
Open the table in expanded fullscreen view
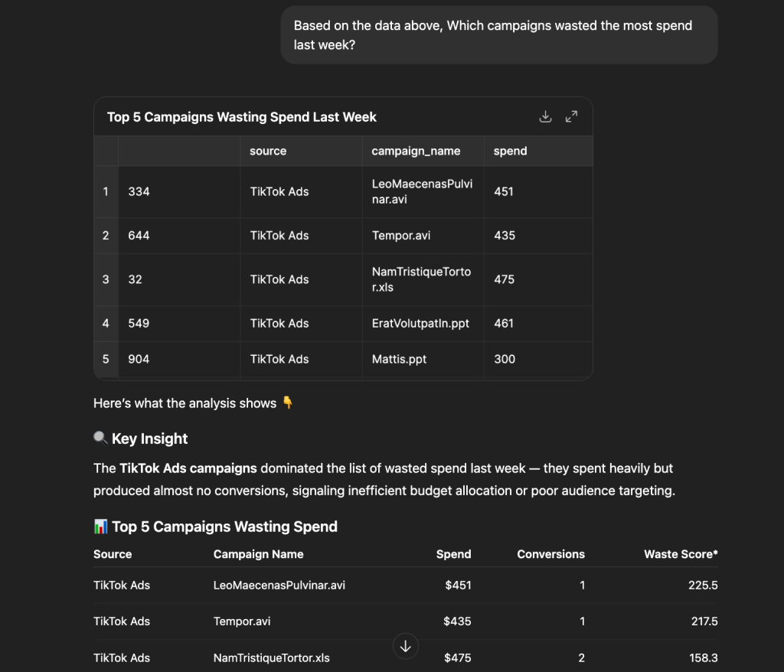571,116
